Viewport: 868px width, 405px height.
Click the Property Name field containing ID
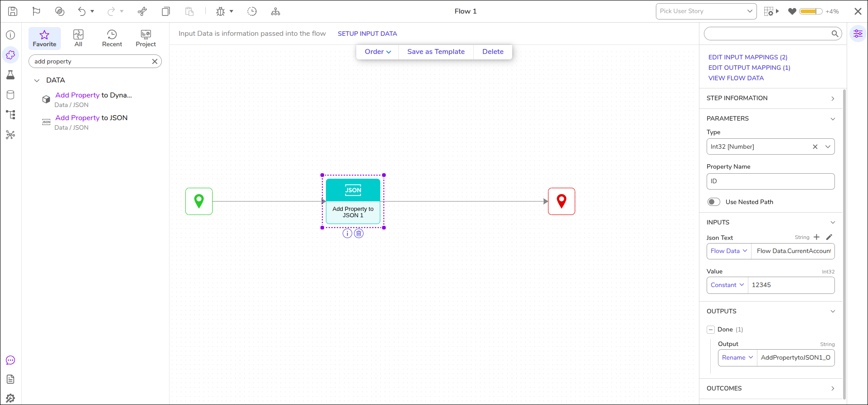click(x=771, y=181)
